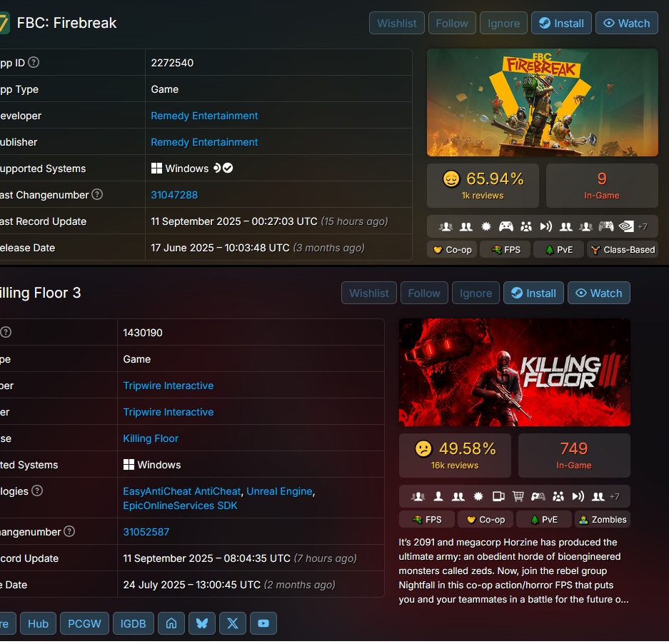Image resolution: width=669 pixels, height=644 pixels.
Task: Open the 65.94% review score box
Action: pyautogui.click(x=483, y=186)
